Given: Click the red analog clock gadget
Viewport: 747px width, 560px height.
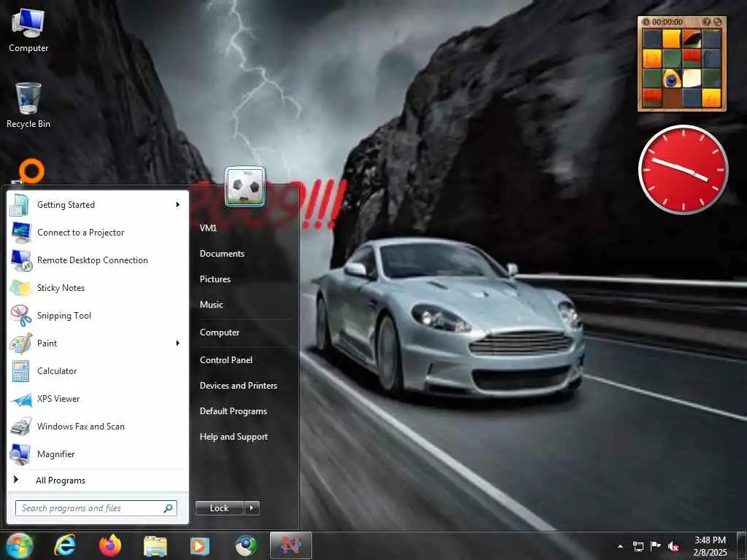Looking at the screenshot, I should click(683, 169).
